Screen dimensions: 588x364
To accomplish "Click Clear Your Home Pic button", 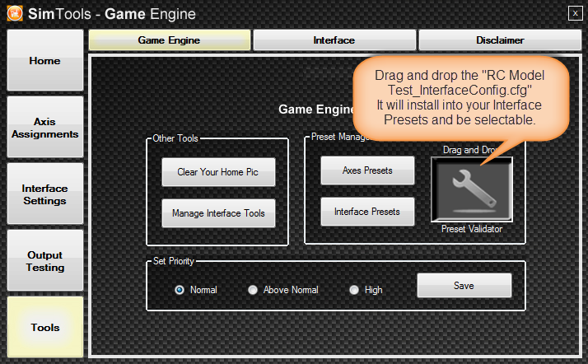I will pos(218,172).
